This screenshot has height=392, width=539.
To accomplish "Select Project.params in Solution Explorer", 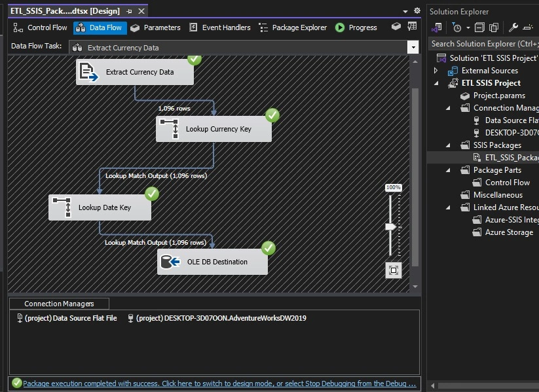I will [x=493, y=96].
